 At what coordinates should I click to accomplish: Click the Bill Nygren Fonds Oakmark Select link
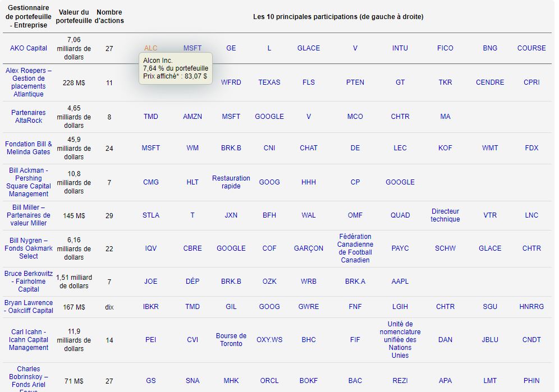point(28,248)
